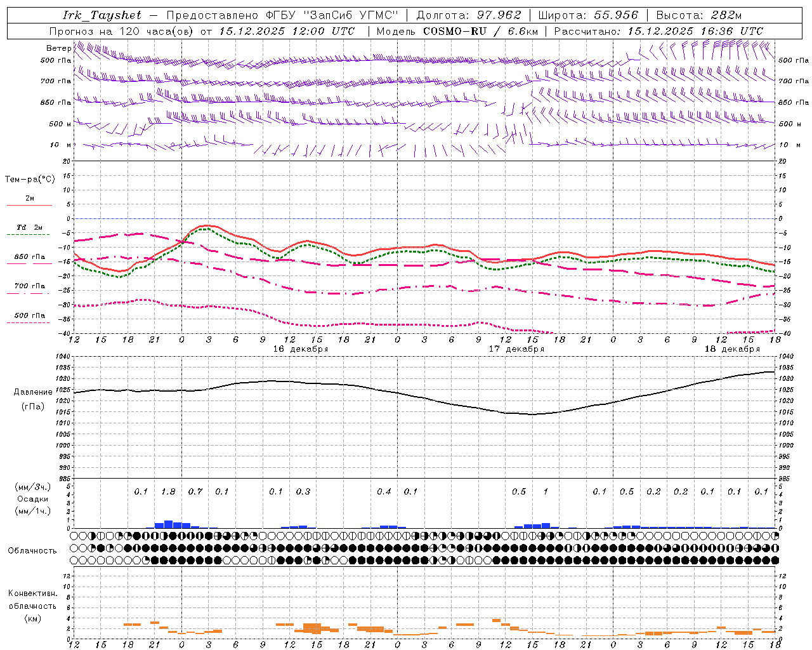The width and height of the screenshot is (812, 650).
Task: Click the Тем-ра(°C) axis title
Action: (30, 180)
